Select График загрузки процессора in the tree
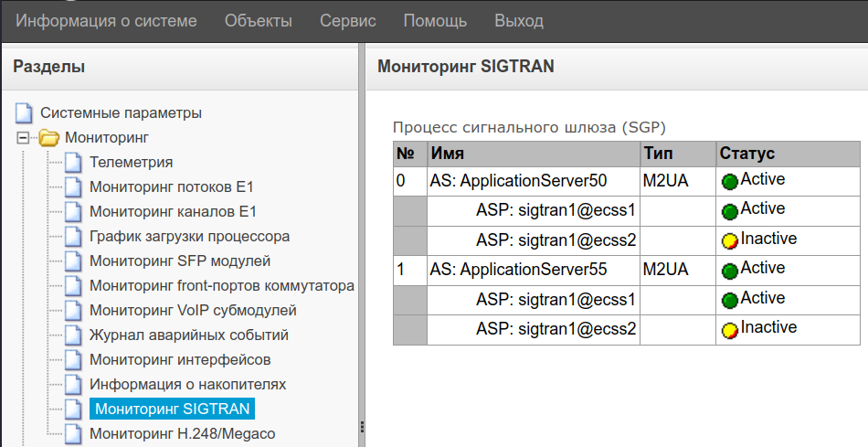Viewport: 868px width, 447px height. coord(189,237)
